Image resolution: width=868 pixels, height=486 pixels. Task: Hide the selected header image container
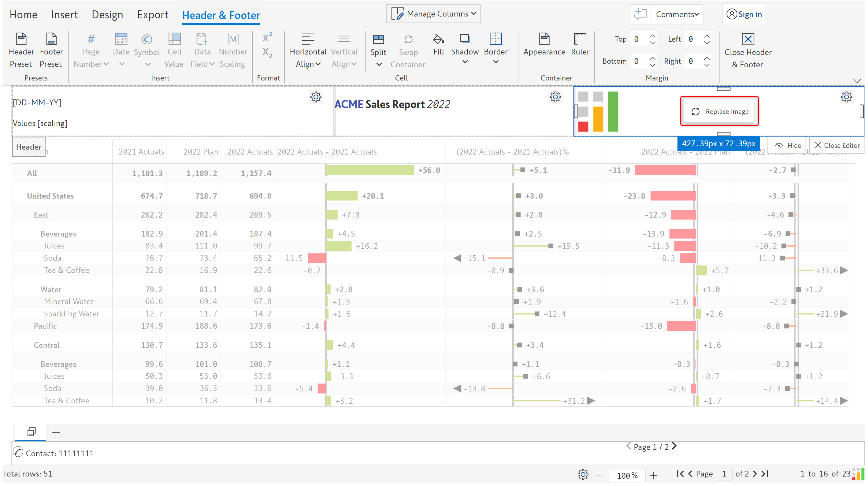[787, 145]
